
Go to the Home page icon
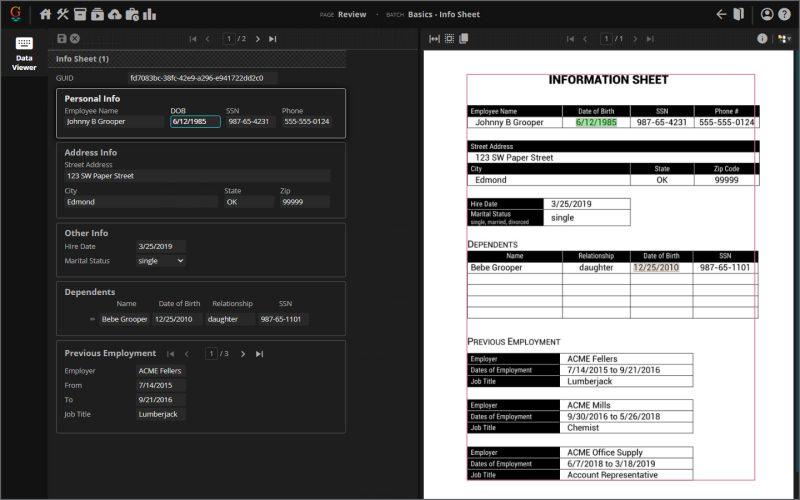(45, 14)
